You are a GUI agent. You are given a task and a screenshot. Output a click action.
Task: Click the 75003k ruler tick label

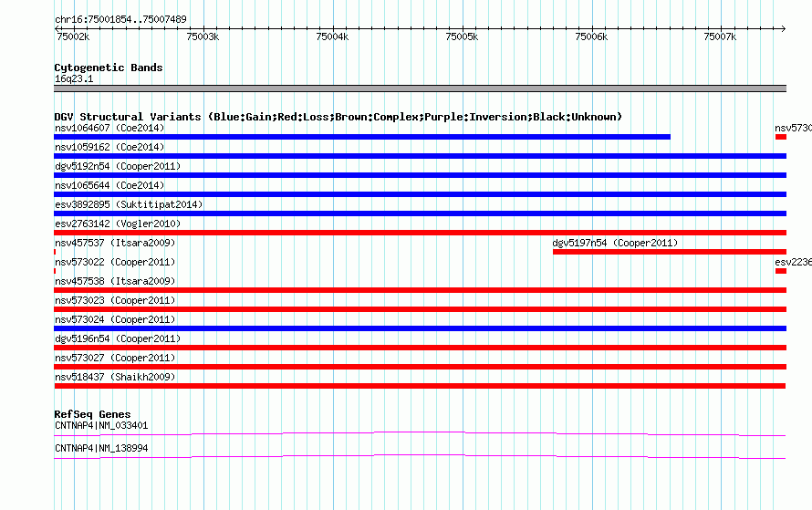203,36
